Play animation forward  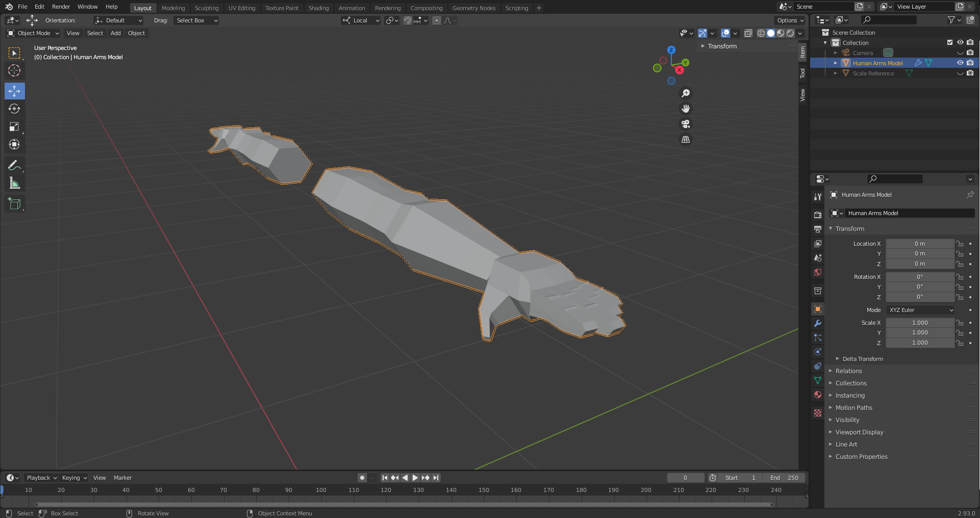coord(415,478)
